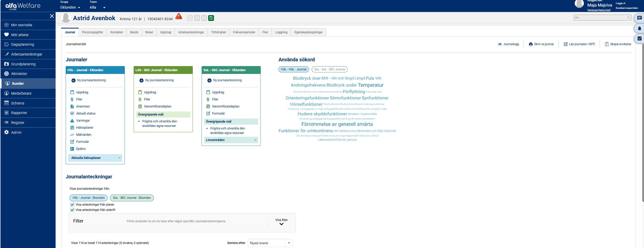Screen dimensions: 644x248
Task: Click the plus icon for new HSL journalanteckning
Action: (73, 80)
